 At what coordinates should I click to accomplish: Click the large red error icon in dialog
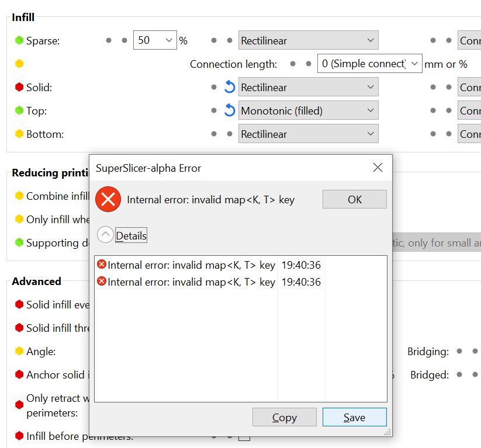(108, 199)
